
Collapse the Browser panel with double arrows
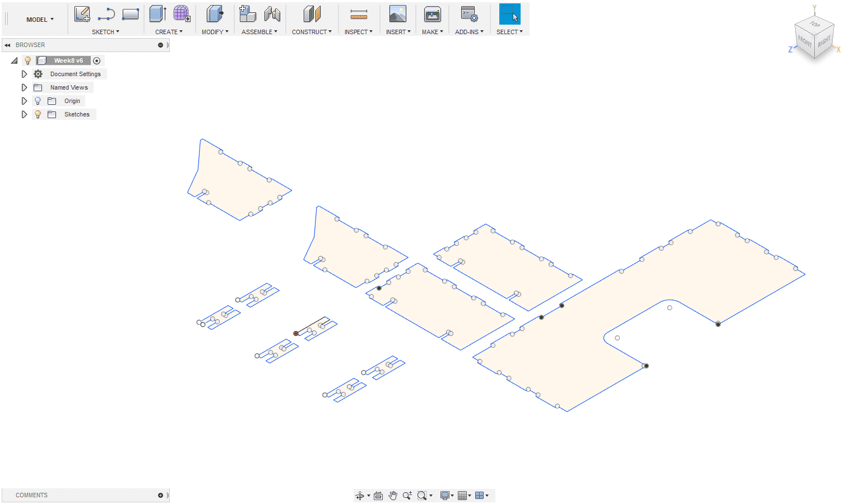pyautogui.click(x=7, y=45)
